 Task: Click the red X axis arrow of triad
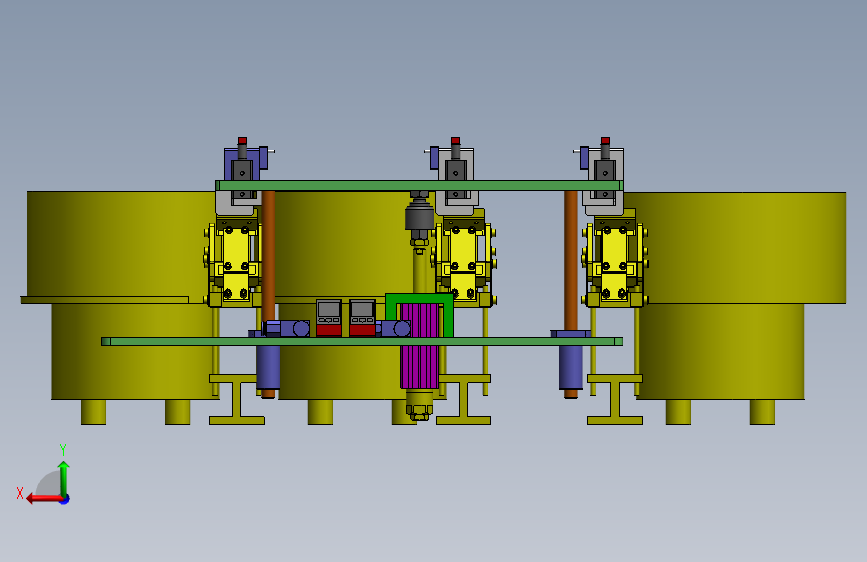pos(43,498)
